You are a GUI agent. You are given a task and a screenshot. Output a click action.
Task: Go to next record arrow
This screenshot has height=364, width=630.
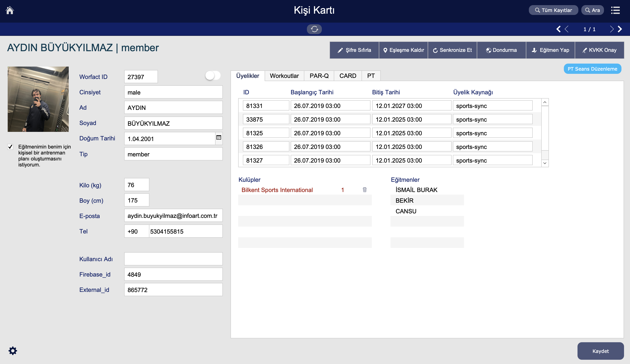click(611, 29)
